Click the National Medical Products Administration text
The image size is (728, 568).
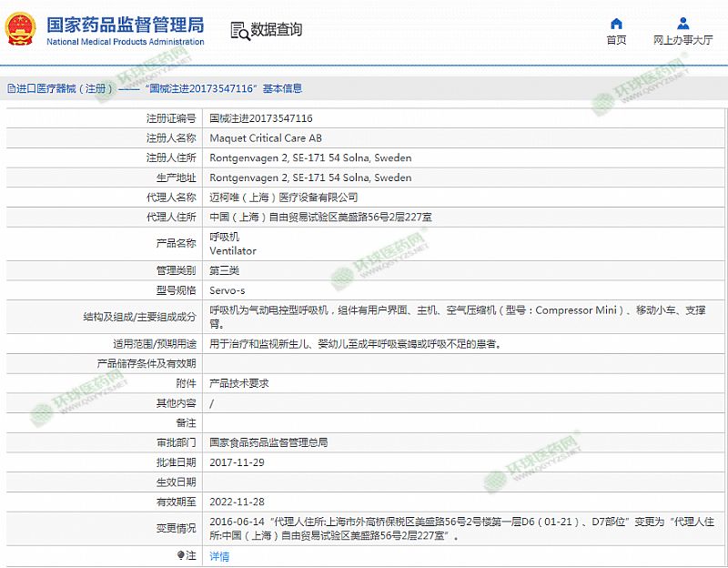(x=125, y=42)
